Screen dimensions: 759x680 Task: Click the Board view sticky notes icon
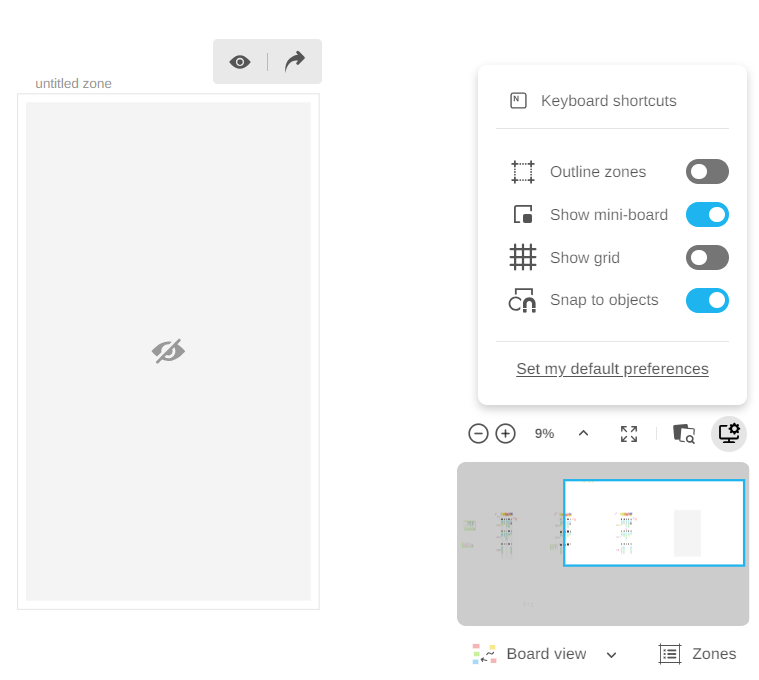click(x=484, y=654)
